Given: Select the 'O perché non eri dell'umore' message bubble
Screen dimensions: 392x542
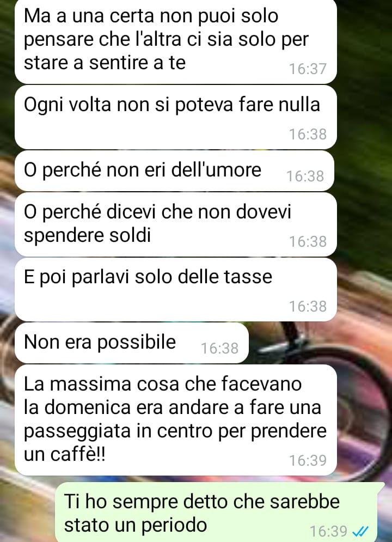Looking at the screenshot, I should pos(174,170).
